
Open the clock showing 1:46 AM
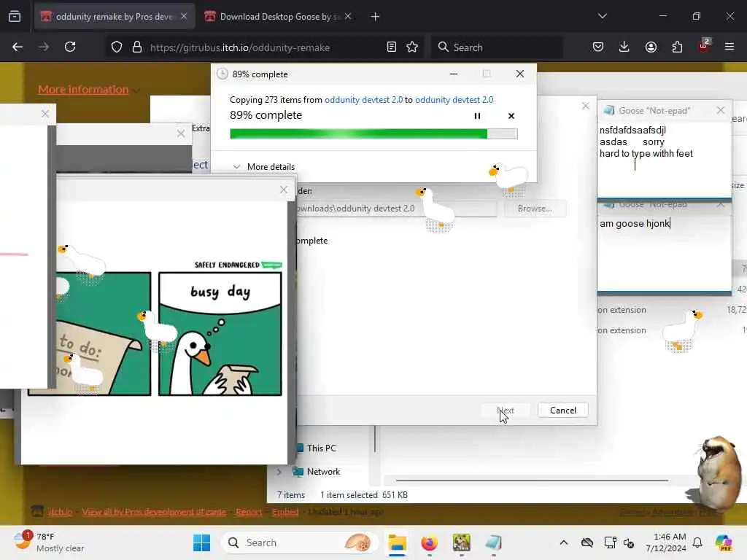point(665,542)
